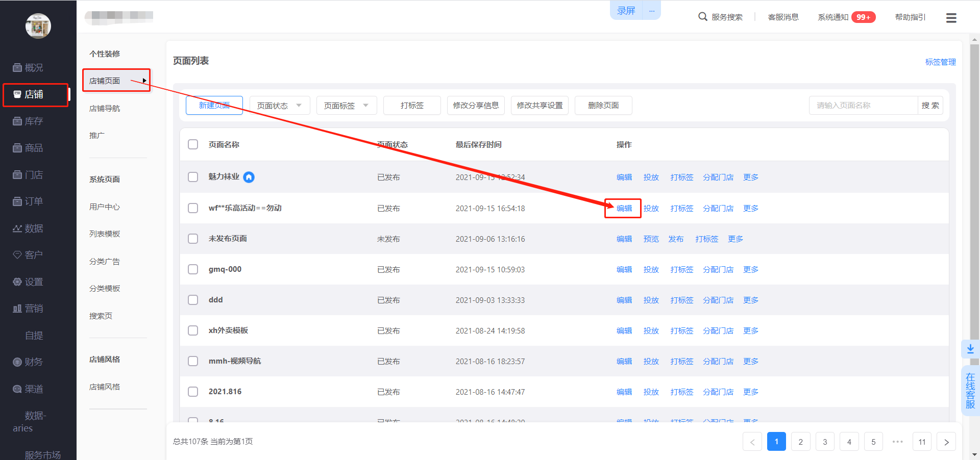Select the checkbox for 未发布页面 row
This screenshot has height=460, width=980.
click(193, 239)
